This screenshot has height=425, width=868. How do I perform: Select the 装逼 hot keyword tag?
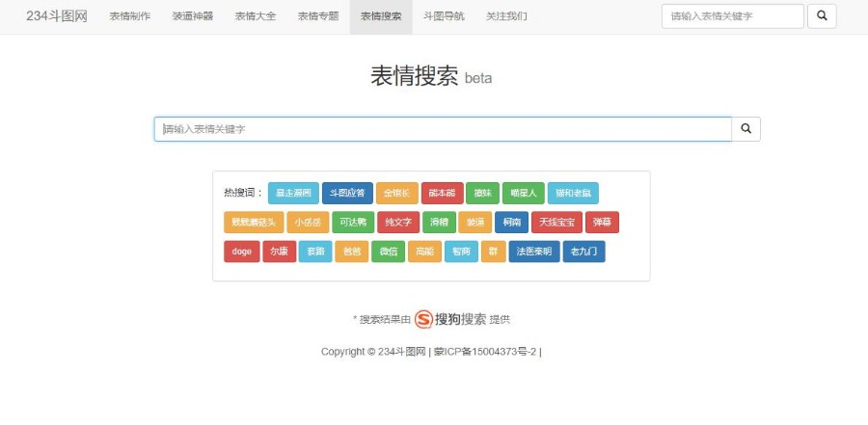click(475, 223)
